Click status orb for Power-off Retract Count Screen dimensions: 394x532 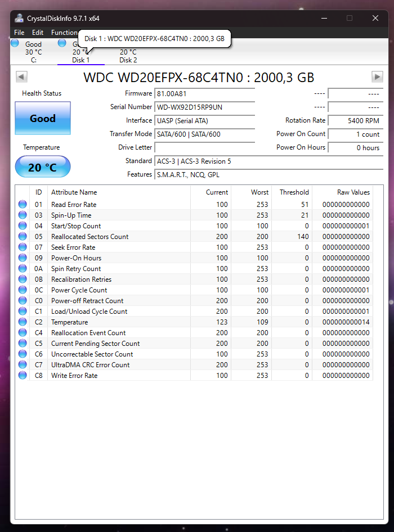click(23, 301)
